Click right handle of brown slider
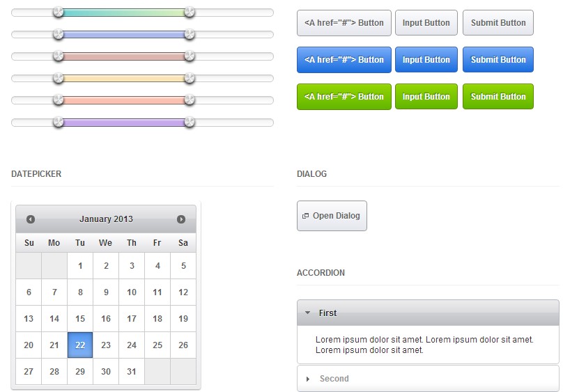This screenshot has width=563, height=392. [x=190, y=56]
